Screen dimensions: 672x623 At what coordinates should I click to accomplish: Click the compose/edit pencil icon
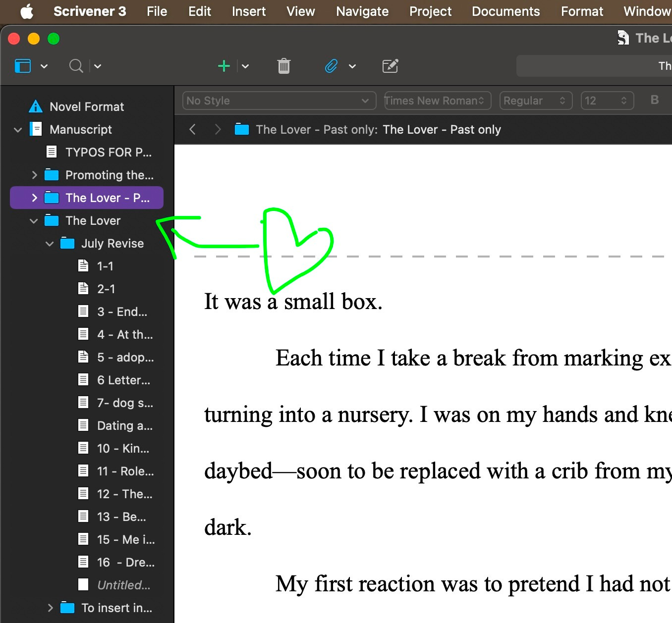pos(390,66)
